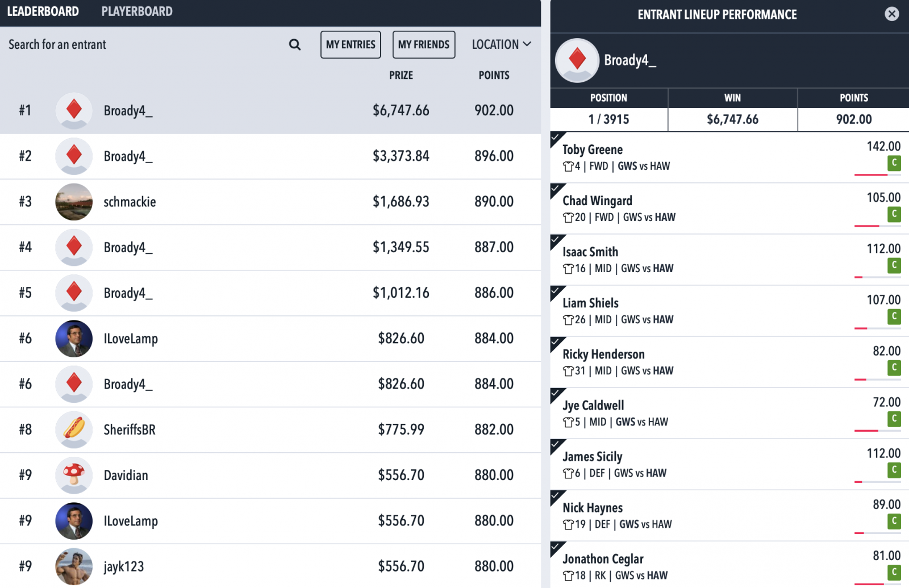Click the search magnifier icon
Screen dimensions: 909x588
tap(294, 44)
